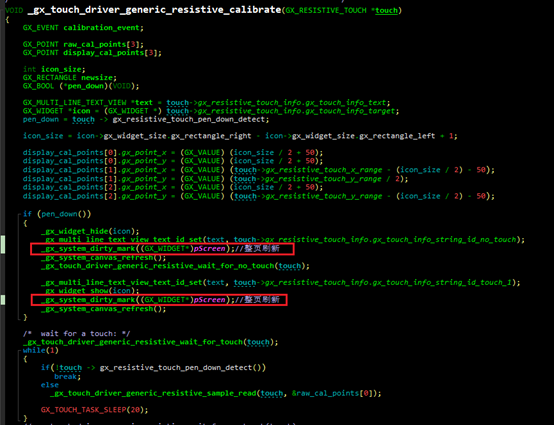Click the 'if (pen_down())' statement
Image resolution: width=554 pixels, height=425 pixels.
coord(57,214)
